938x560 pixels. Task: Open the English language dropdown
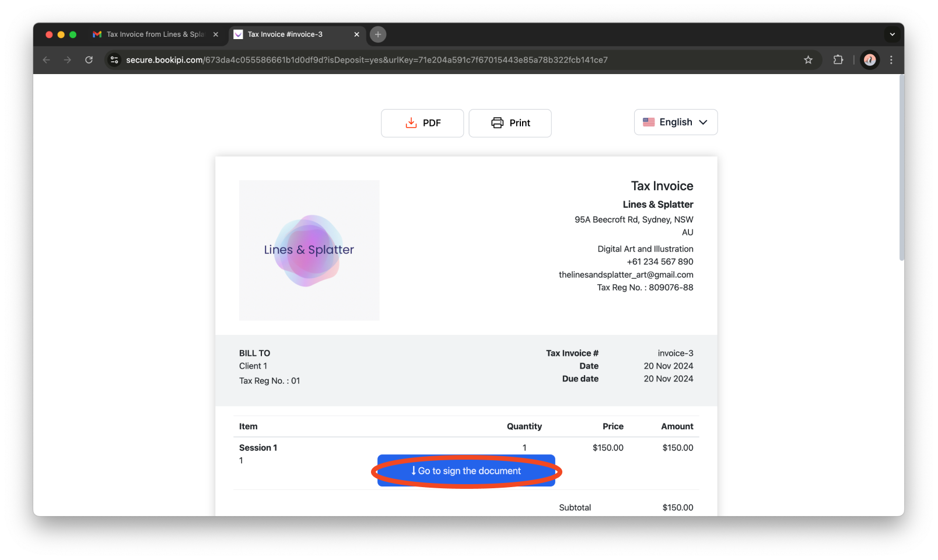[x=675, y=122]
